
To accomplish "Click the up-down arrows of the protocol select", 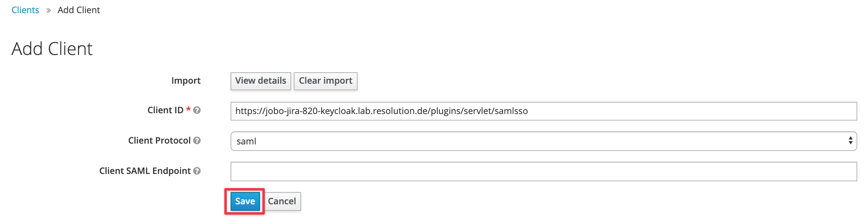I will click(850, 141).
